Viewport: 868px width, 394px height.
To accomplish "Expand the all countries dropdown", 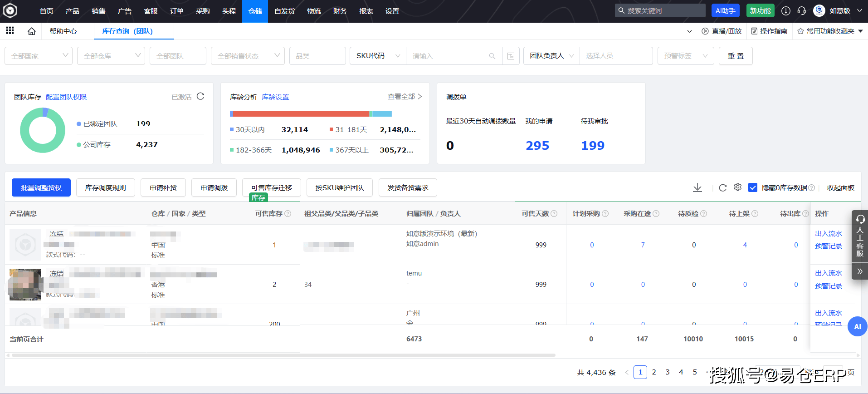I will (x=39, y=56).
